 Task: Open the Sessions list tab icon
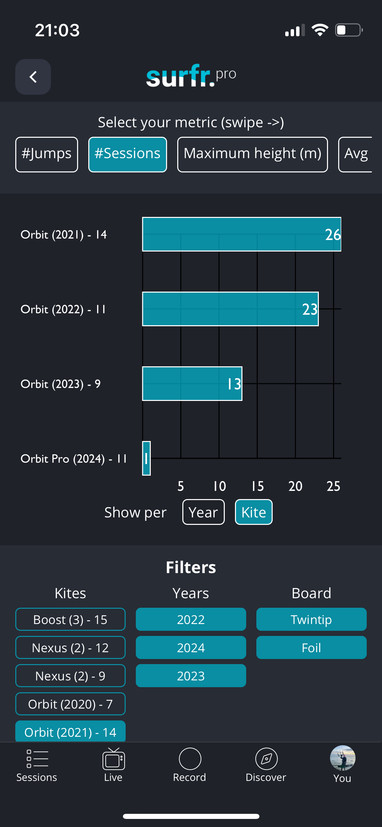click(37, 758)
